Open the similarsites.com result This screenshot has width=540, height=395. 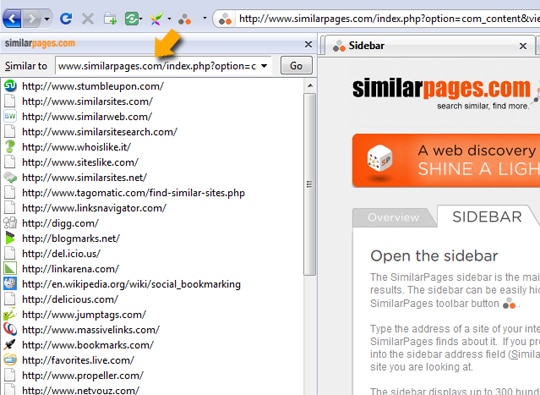[x=87, y=101]
